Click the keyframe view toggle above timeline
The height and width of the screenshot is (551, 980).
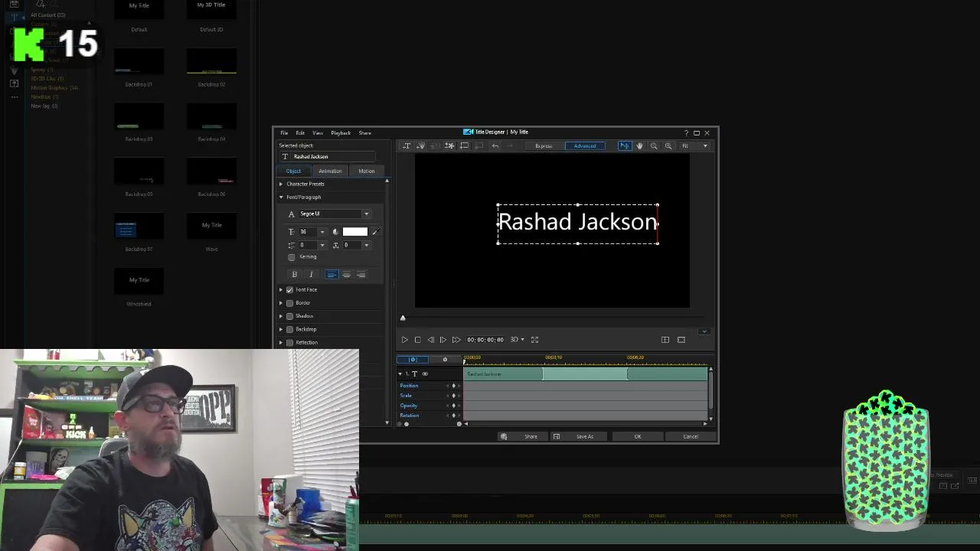[413, 360]
